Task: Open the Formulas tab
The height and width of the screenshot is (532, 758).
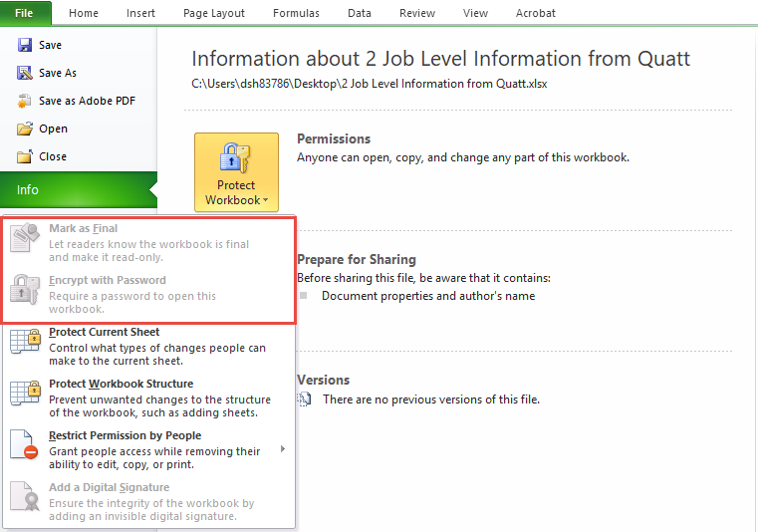Action: tap(297, 13)
